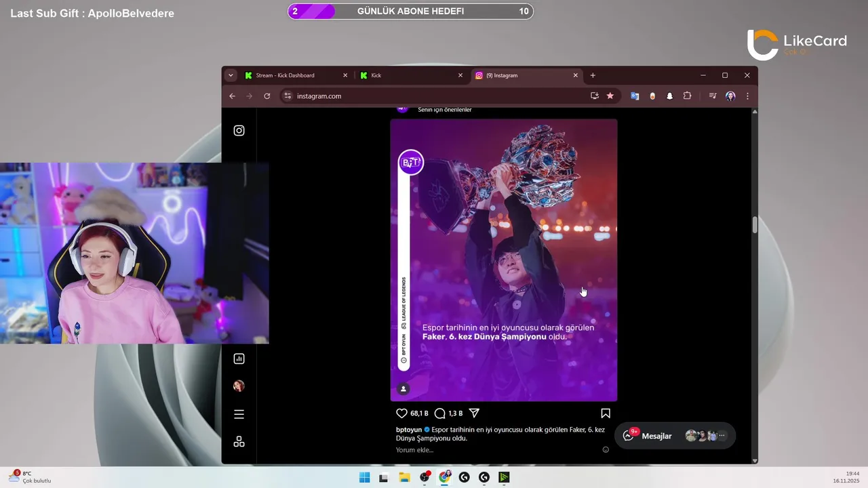The image size is (868, 488).
Task: View site information icon left of instagram.com
Action: tap(288, 96)
